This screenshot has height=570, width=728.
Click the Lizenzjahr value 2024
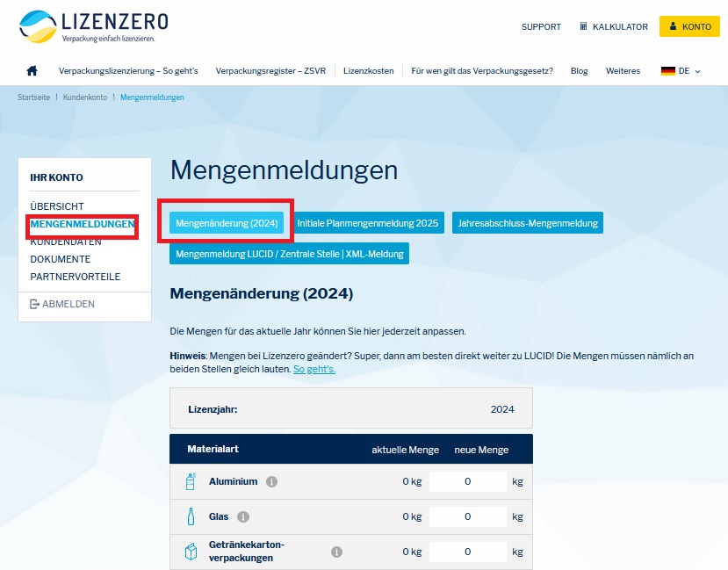click(x=502, y=409)
